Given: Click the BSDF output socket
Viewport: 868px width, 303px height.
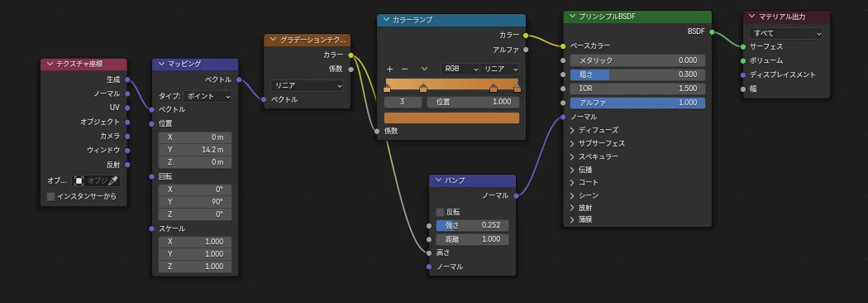Looking at the screenshot, I should pos(711,31).
